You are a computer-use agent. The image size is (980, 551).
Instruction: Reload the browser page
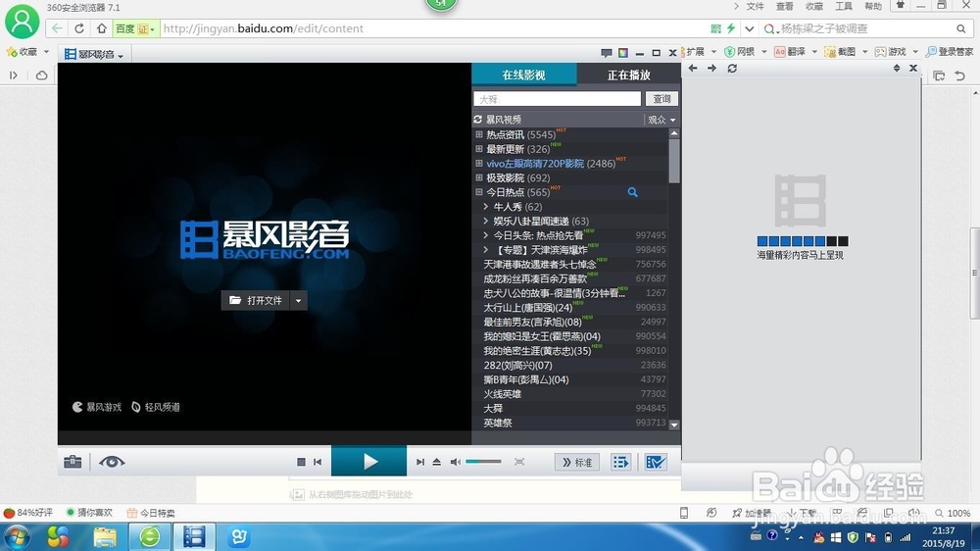(78, 28)
